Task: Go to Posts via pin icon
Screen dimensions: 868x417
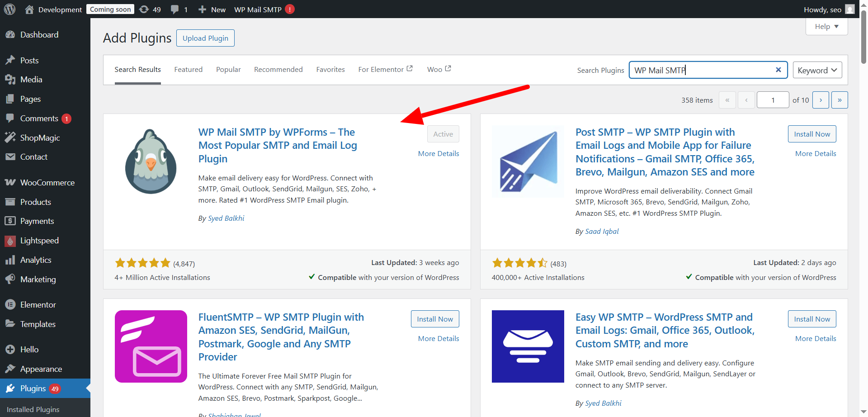Action: click(10, 60)
